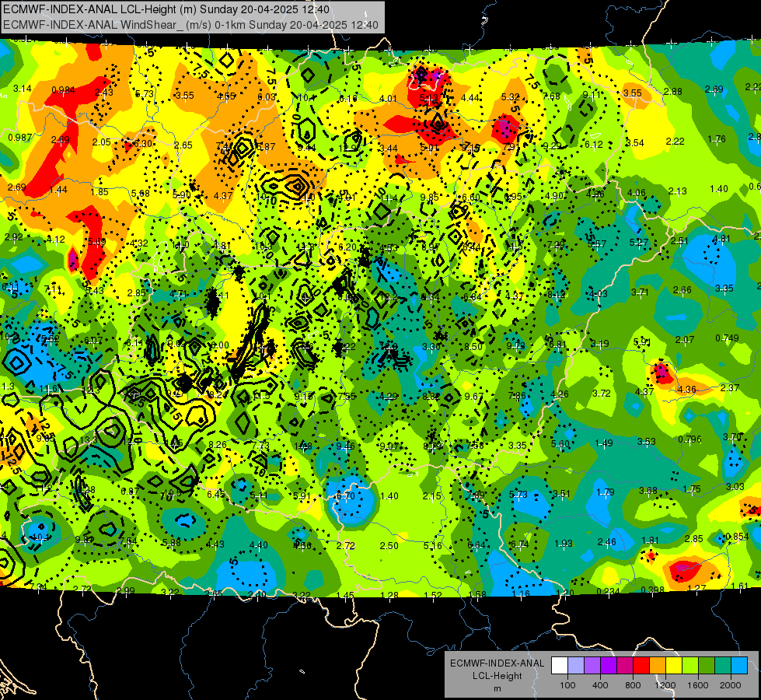761x700 pixels.
Task: Click the wind shear value '2.15'
Action: (x=432, y=496)
